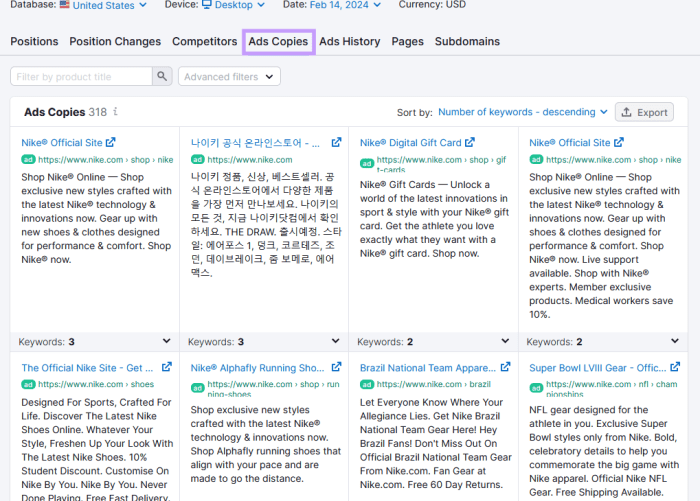Expand the Advanced filters dropdown
700x501 pixels.
229,77
